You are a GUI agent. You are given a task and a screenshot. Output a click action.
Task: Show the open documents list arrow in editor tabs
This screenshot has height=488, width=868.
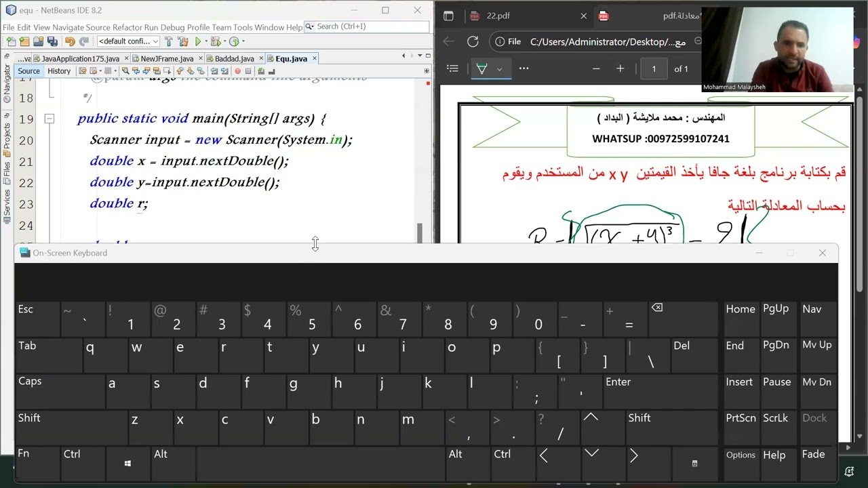pyautogui.click(x=419, y=56)
